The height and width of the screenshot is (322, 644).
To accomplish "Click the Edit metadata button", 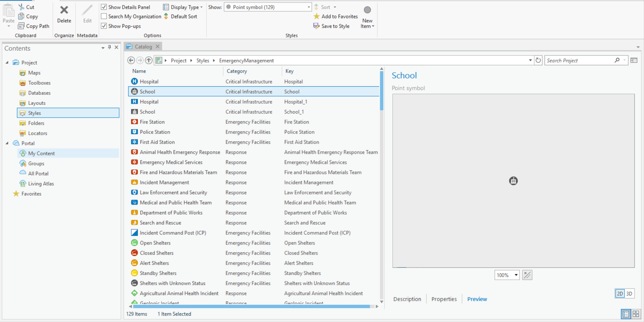I will tap(87, 14).
